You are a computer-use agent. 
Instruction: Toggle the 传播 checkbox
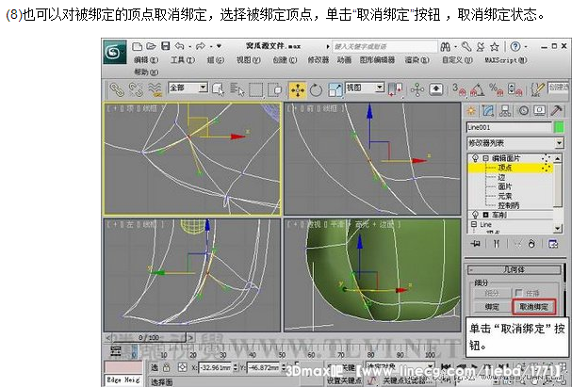pyautogui.click(x=519, y=293)
